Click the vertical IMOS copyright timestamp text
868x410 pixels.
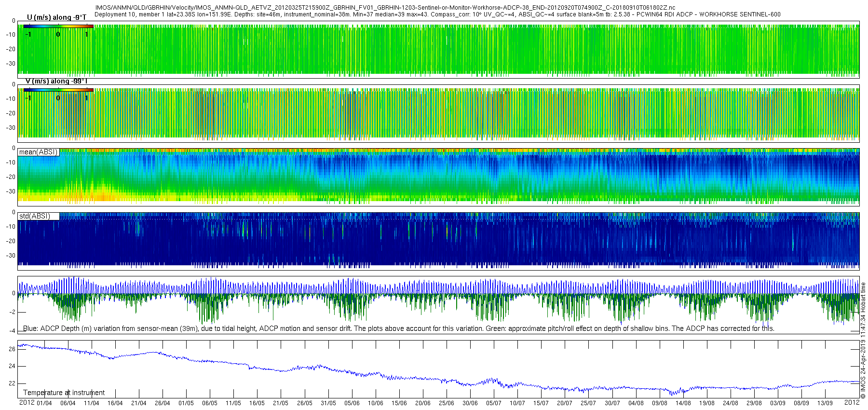click(863, 341)
